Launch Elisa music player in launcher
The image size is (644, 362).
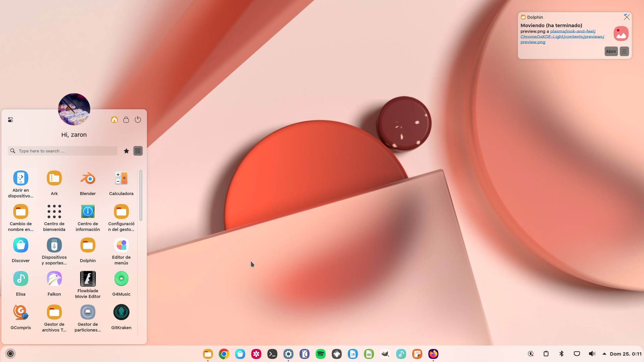(20, 284)
